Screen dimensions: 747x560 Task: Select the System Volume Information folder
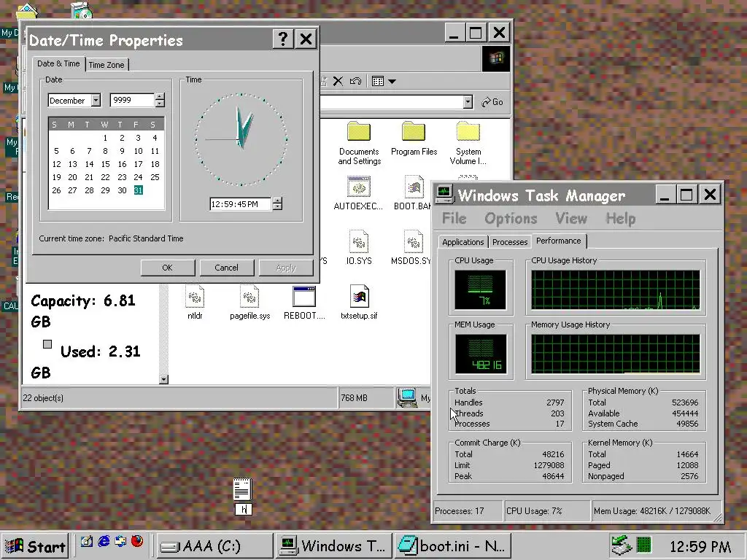click(468, 143)
